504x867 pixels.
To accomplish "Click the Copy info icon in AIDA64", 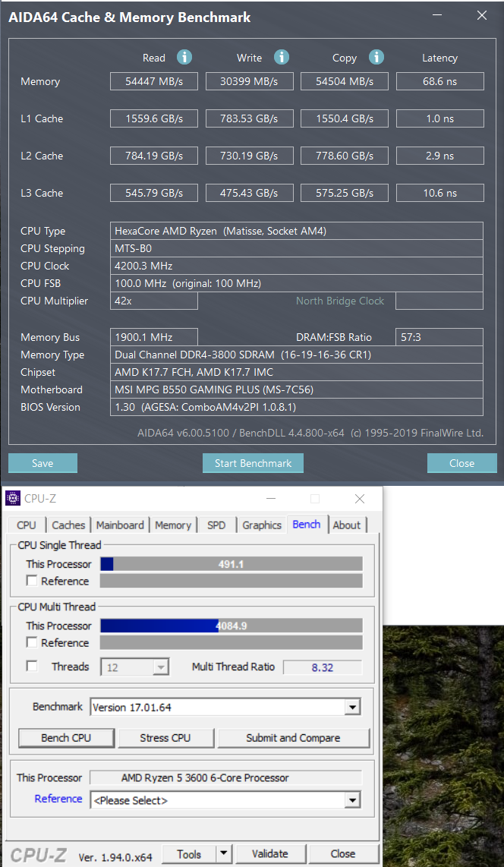I will [x=376, y=57].
